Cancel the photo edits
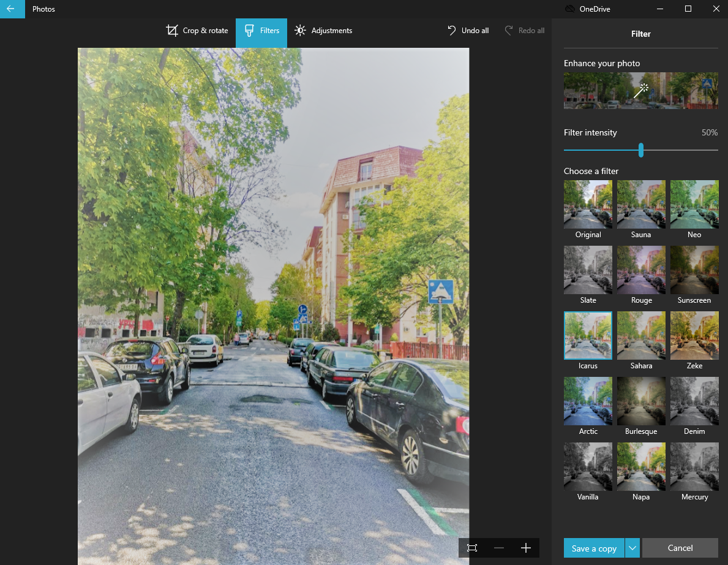Viewport: 728px width, 565px height. 680,548
